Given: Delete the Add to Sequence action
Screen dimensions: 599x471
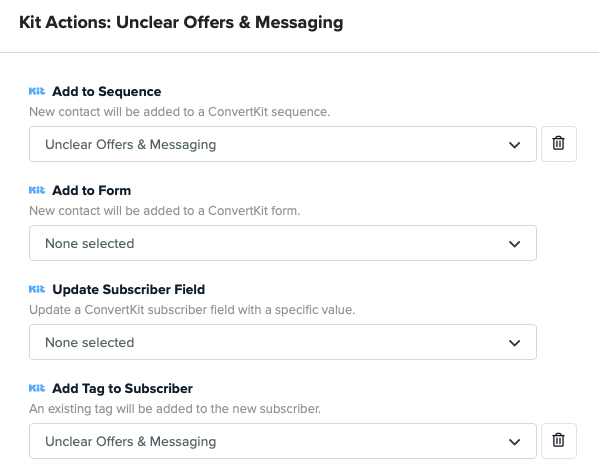Looking at the screenshot, I should pyautogui.click(x=559, y=144).
